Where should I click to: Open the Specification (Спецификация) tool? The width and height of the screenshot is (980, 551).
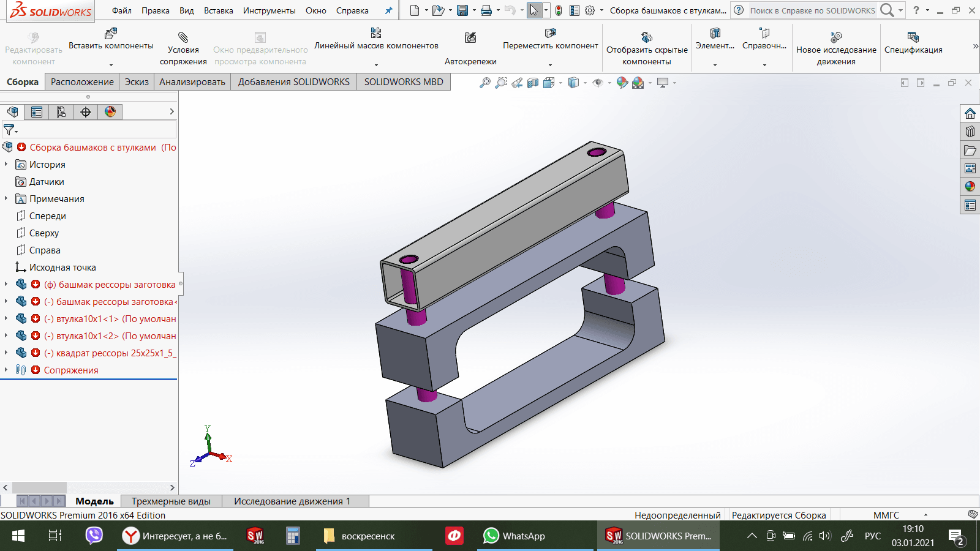(x=913, y=37)
